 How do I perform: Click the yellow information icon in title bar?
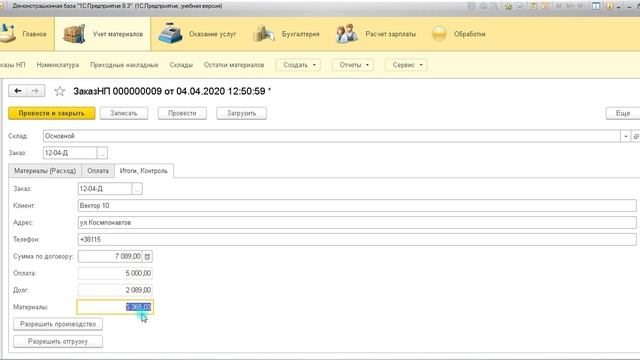pyautogui.click(x=609, y=6)
